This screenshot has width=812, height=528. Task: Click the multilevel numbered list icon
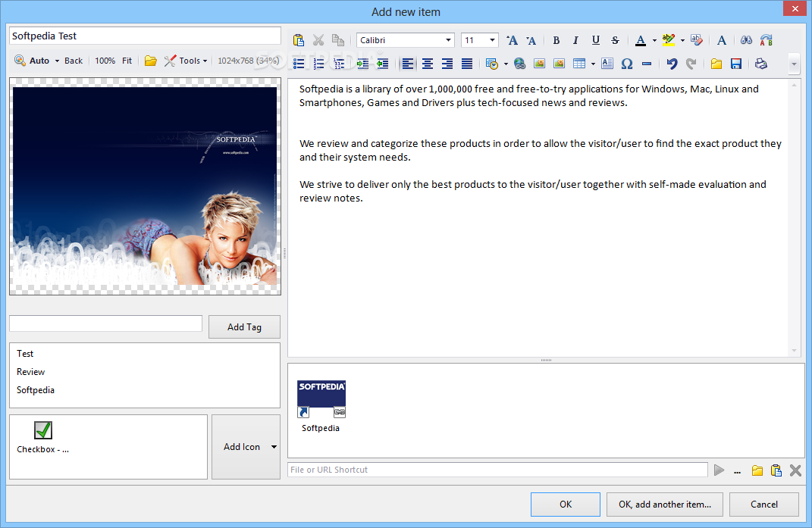pos(339,63)
